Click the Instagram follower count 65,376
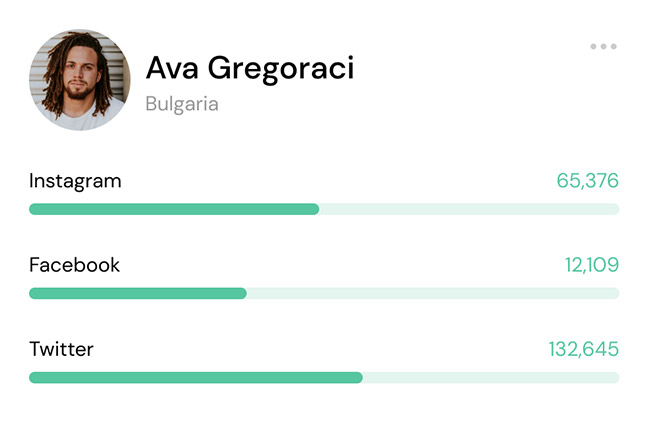 (587, 181)
